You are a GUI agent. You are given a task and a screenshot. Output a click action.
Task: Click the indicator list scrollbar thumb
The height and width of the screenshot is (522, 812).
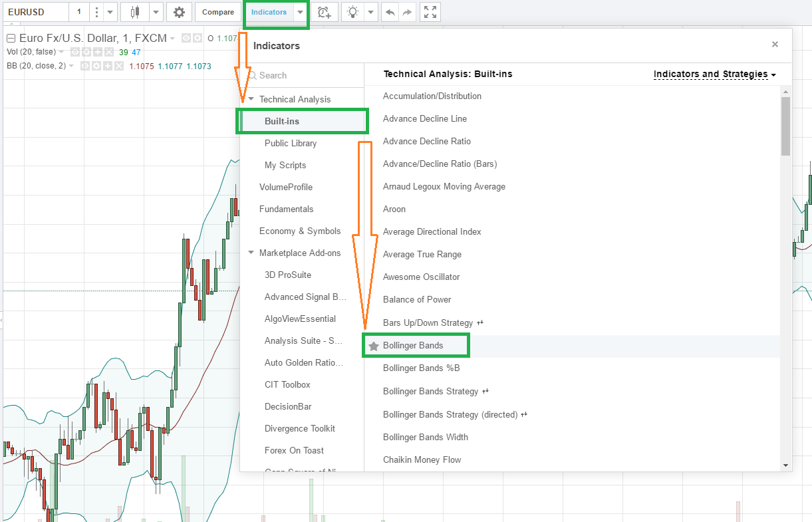pyautogui.click(x=785, y=126)
